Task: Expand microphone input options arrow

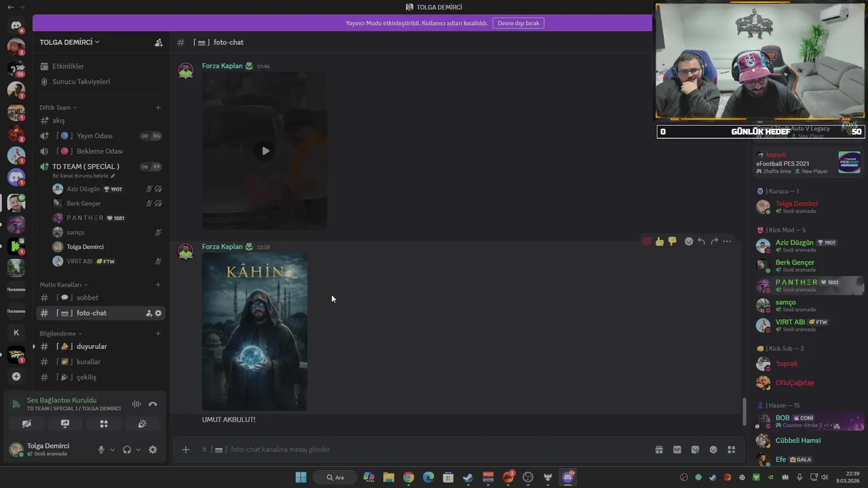Action: pyautogui.click(x=113, y=449)
